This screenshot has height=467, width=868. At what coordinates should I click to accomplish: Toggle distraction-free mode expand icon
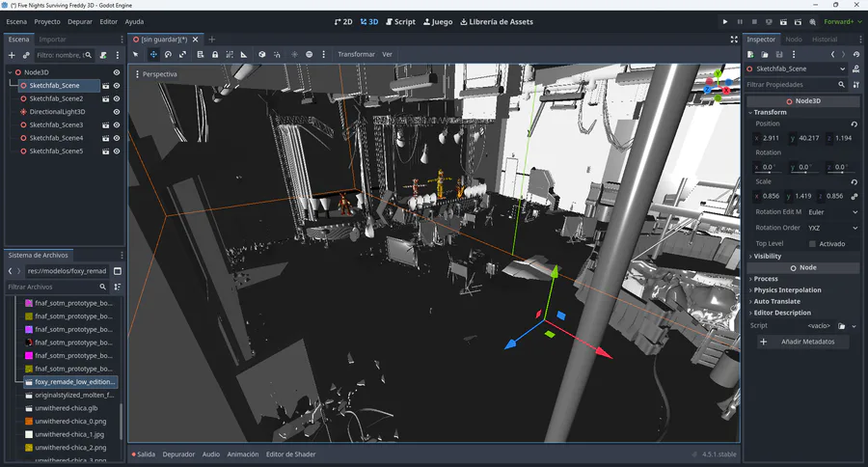(x=734, y=40)
